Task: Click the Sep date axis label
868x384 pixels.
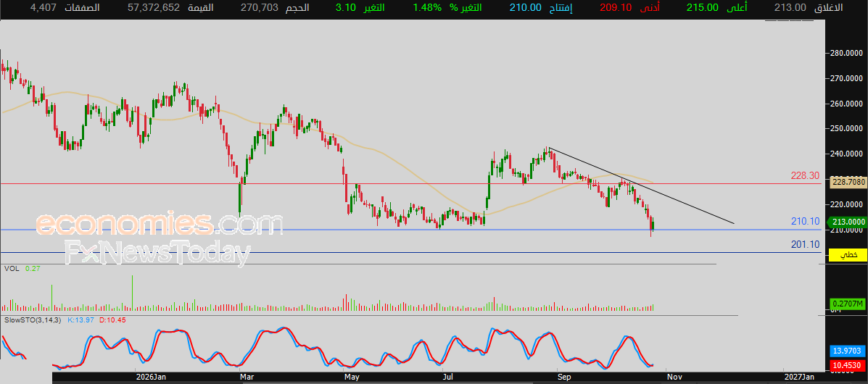Action: point(565,377)
